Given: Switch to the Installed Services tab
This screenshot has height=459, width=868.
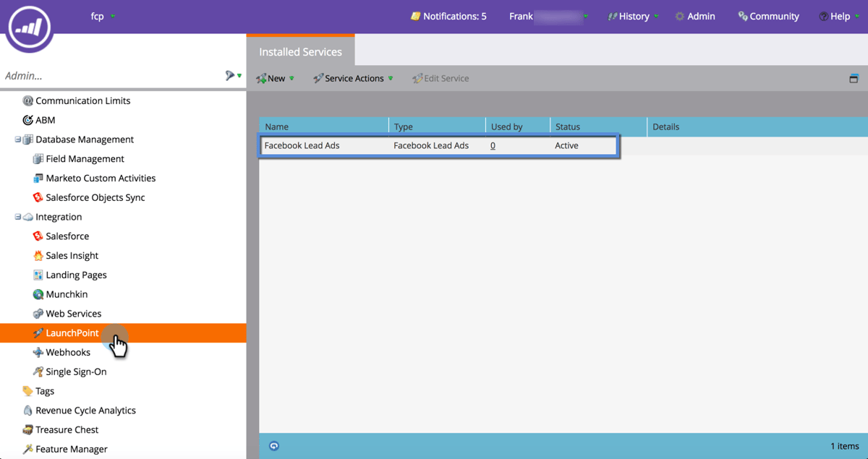Looking at the screenshot, I should pos(300,51).
